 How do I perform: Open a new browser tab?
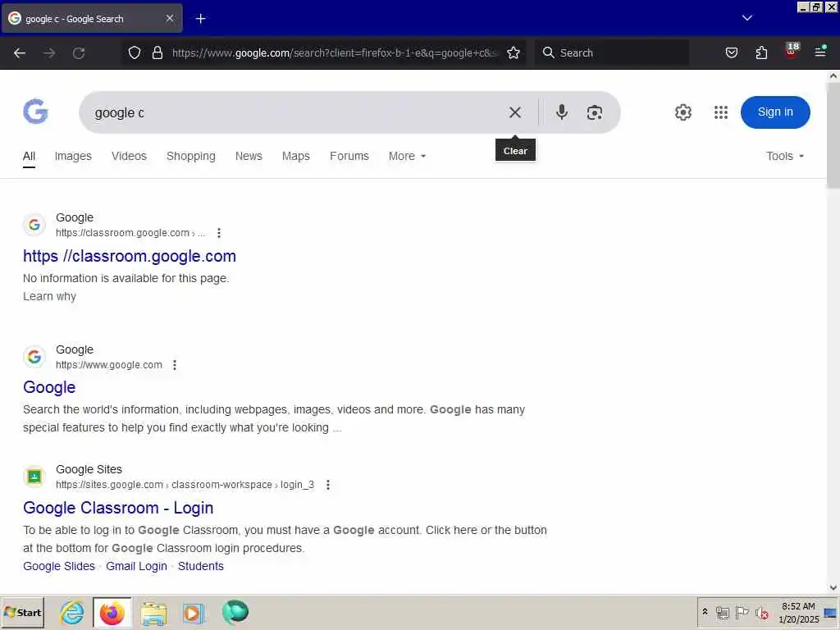point(200,19)
